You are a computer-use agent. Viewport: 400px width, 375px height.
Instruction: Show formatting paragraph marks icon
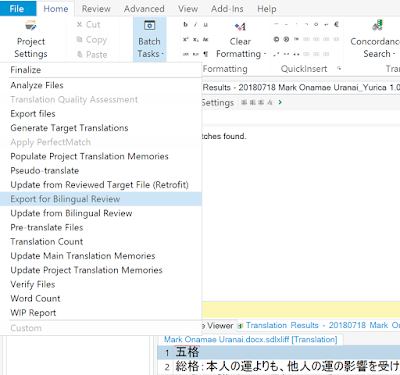[206, 54]
